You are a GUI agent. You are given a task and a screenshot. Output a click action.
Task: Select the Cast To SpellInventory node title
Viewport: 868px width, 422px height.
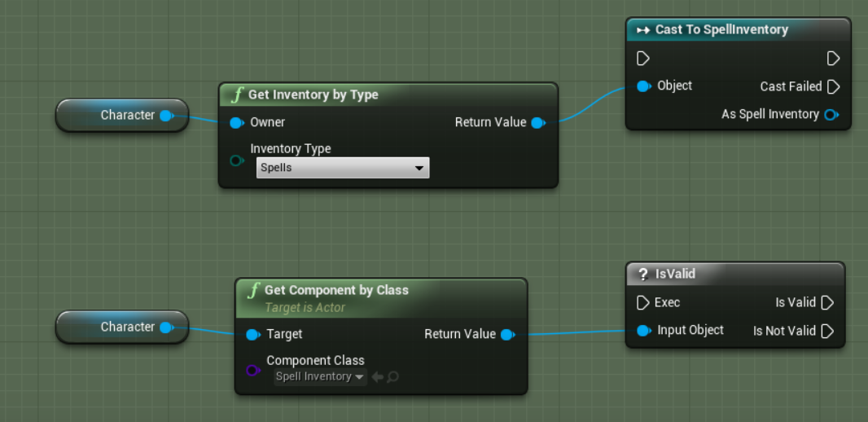coord(721,30)
